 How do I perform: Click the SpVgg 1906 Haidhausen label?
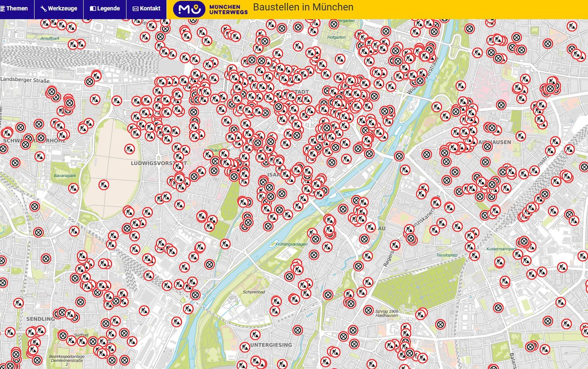point(387,313)
